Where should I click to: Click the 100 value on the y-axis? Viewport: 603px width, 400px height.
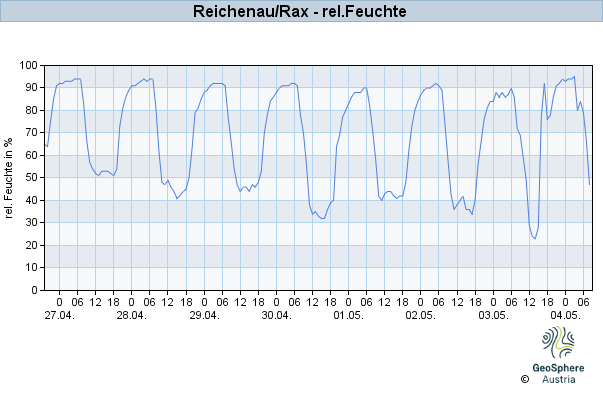pos(28,65)
